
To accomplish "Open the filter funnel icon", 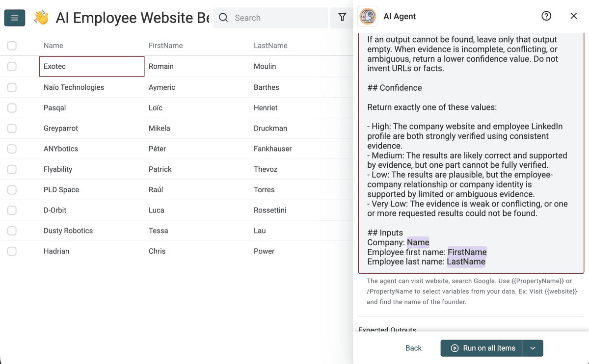I will point(342,18).
